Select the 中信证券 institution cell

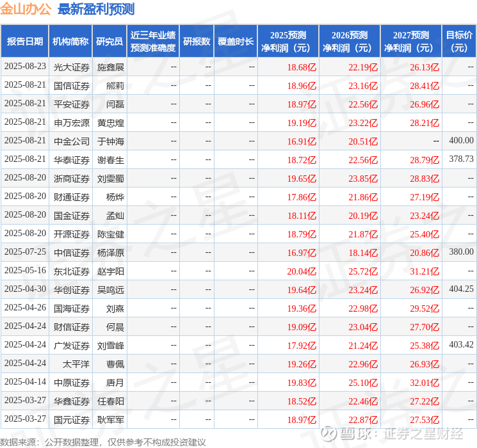[x=72, y=253]
